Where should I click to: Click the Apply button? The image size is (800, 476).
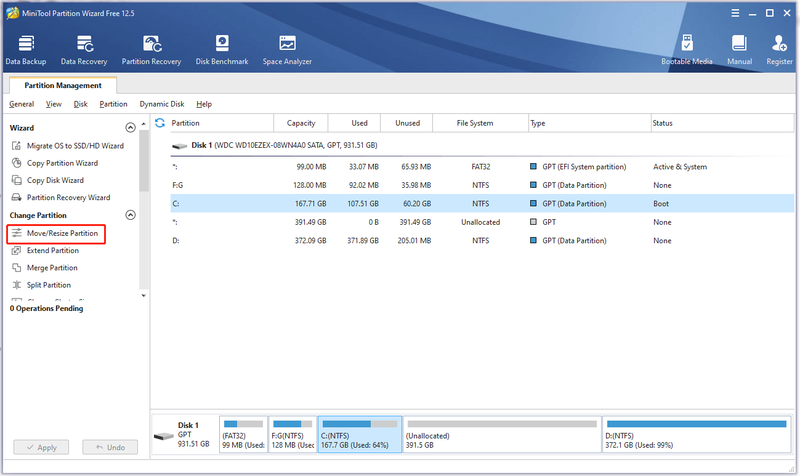[x=41, y=447]
